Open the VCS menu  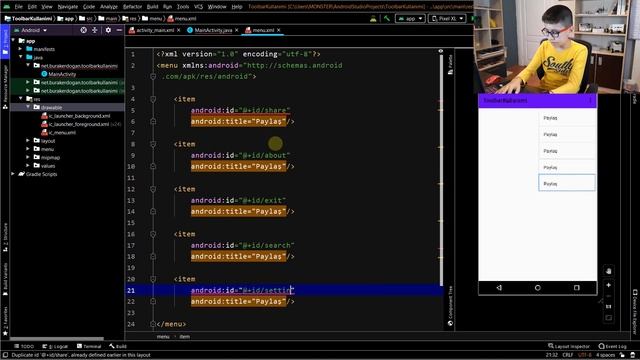[198, 7]
